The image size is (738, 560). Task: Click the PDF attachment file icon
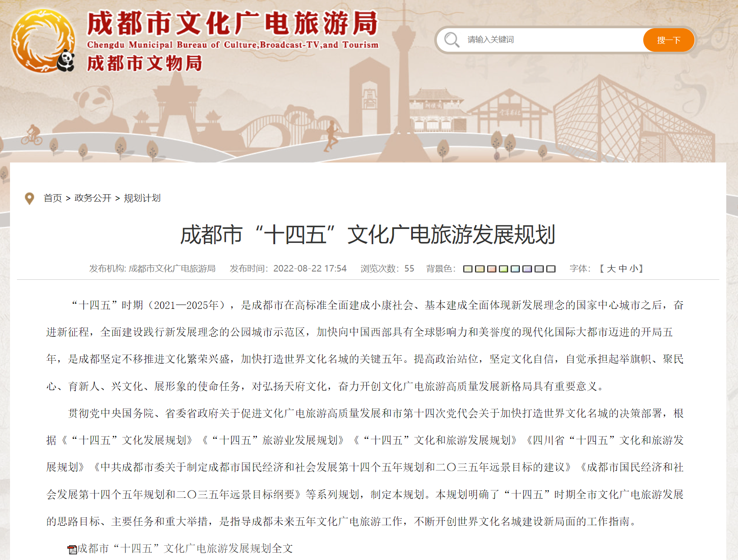(x=72, y=550)
